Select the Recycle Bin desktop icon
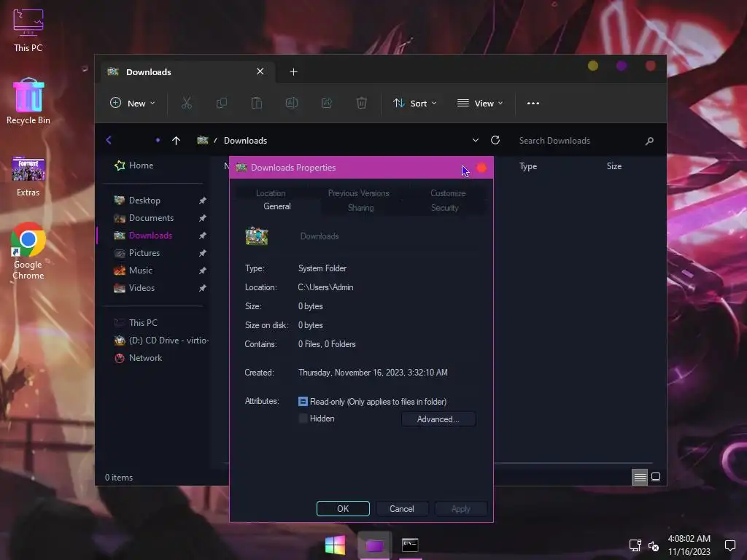Screen dimensions: 747x560 (x=28, y=101)
